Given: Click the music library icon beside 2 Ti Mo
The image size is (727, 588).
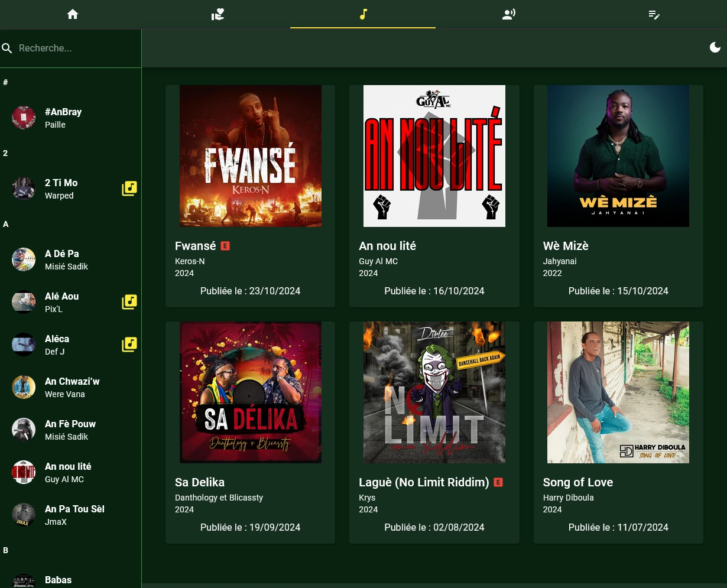Looking at the screenshot, I should (129, 189).
